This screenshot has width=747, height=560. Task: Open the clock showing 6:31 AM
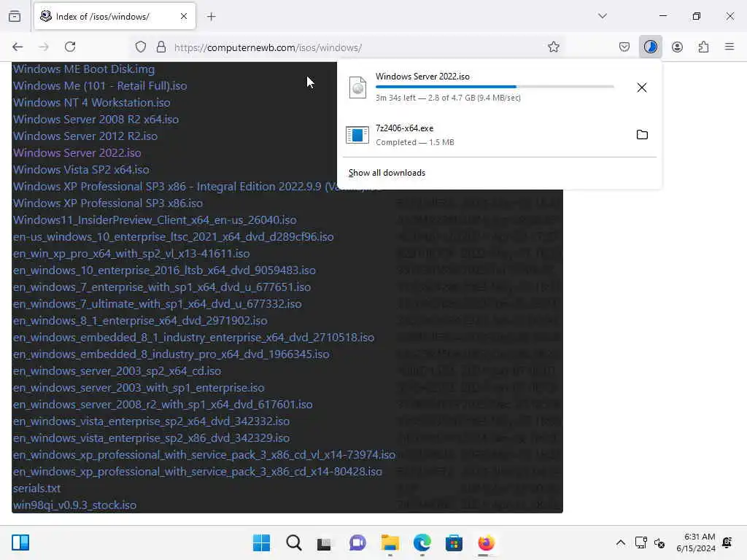point(696,542)
